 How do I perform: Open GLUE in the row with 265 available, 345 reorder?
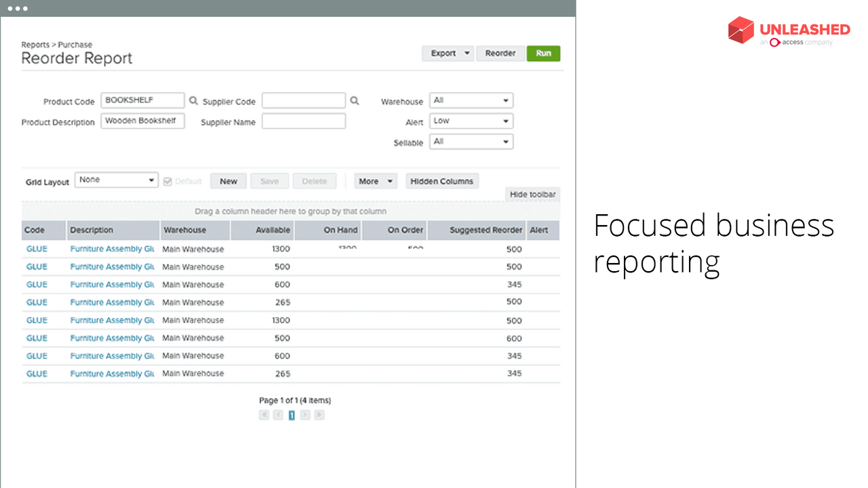click(37, 373)
